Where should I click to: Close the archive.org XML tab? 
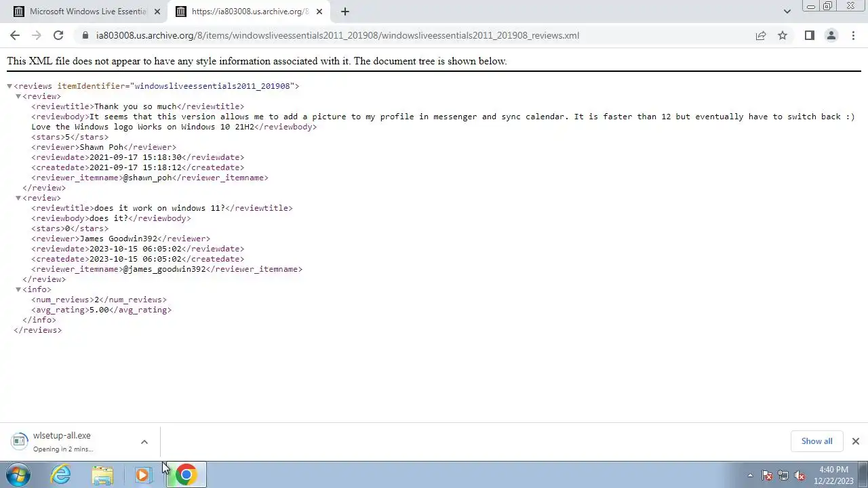(x=319, y=12)
